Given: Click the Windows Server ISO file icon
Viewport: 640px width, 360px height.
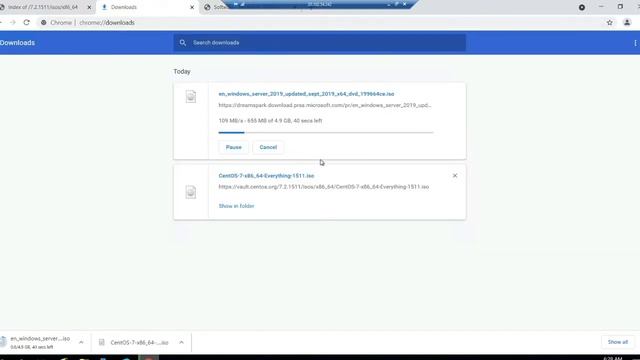Looking at the screenshot, I should coord(191,97).
